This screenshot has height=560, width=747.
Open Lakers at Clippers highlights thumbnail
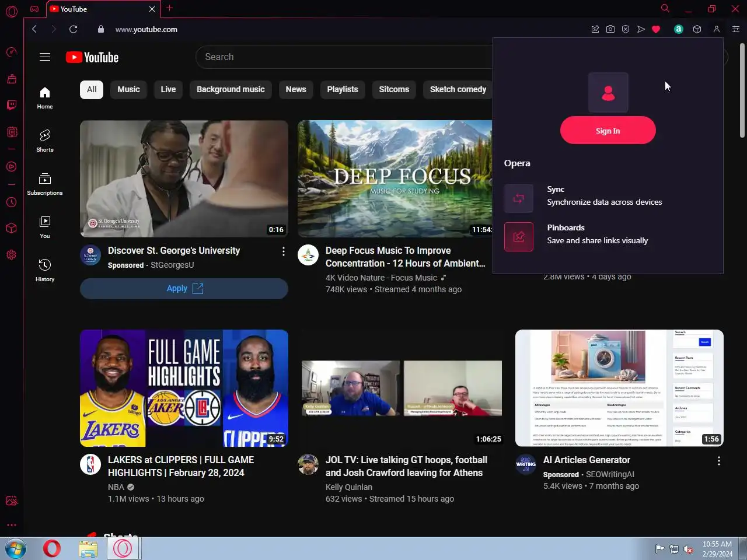tap(184, 388)
